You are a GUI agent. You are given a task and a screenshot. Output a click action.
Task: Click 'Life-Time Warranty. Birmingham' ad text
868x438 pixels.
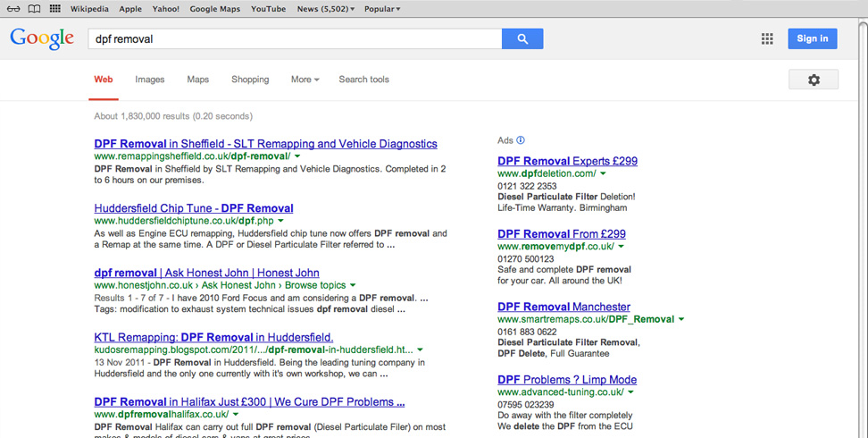(x=563, y=208)
